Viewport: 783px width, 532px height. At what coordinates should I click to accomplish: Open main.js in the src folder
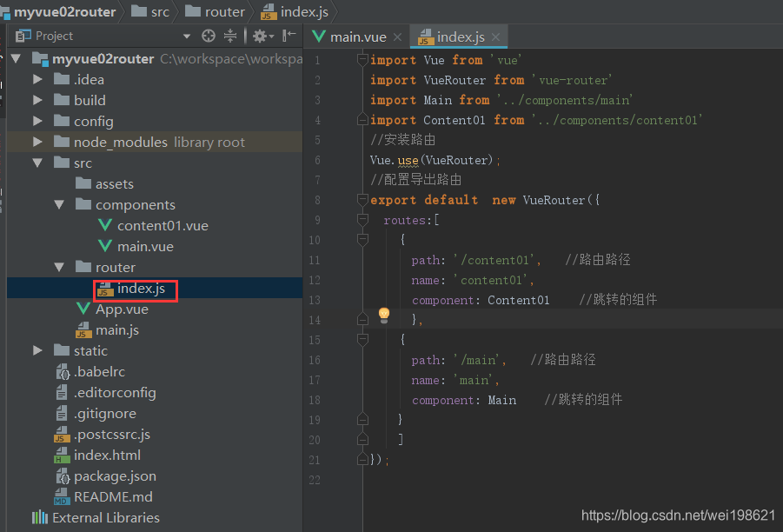point(117,330)
